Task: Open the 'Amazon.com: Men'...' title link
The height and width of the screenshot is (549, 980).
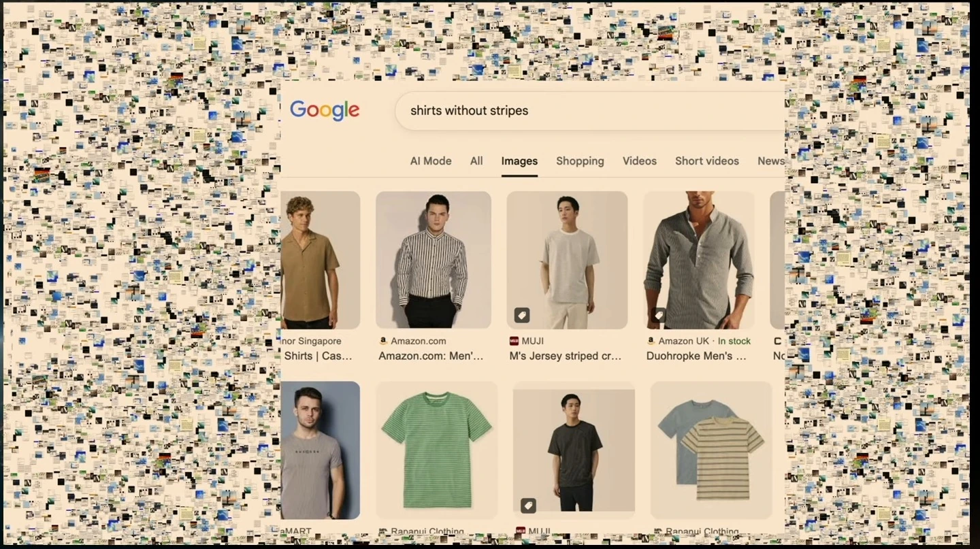Action: pos(431,356)
